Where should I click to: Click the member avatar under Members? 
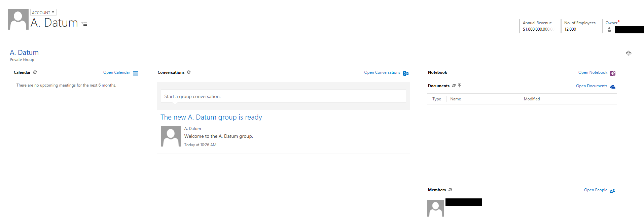coord(436,208)
